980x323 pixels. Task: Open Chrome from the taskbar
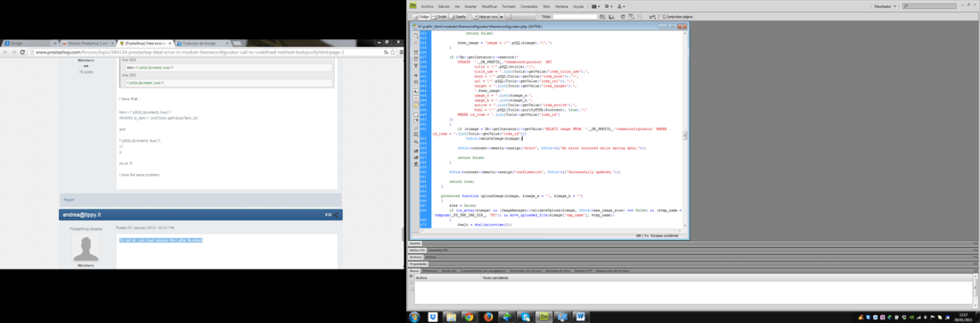point(469,317)
